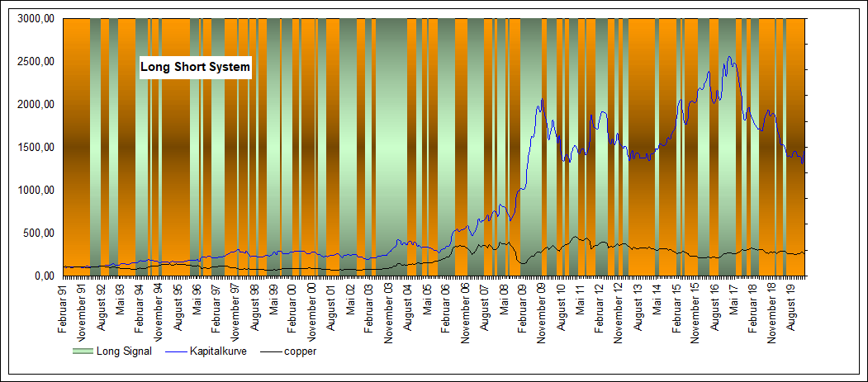This screenshot has width=868, height=382.
Task: Click the 1000,00 y-axis label
Action: [x=36, y=190]
